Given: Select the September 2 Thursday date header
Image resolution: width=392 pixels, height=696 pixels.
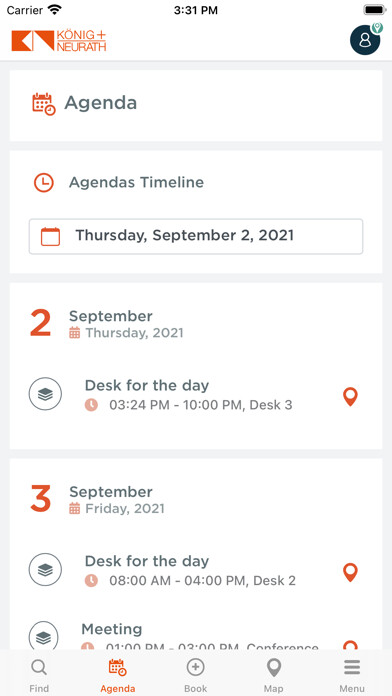Looking at the screenshot, I should pos(107,324).
